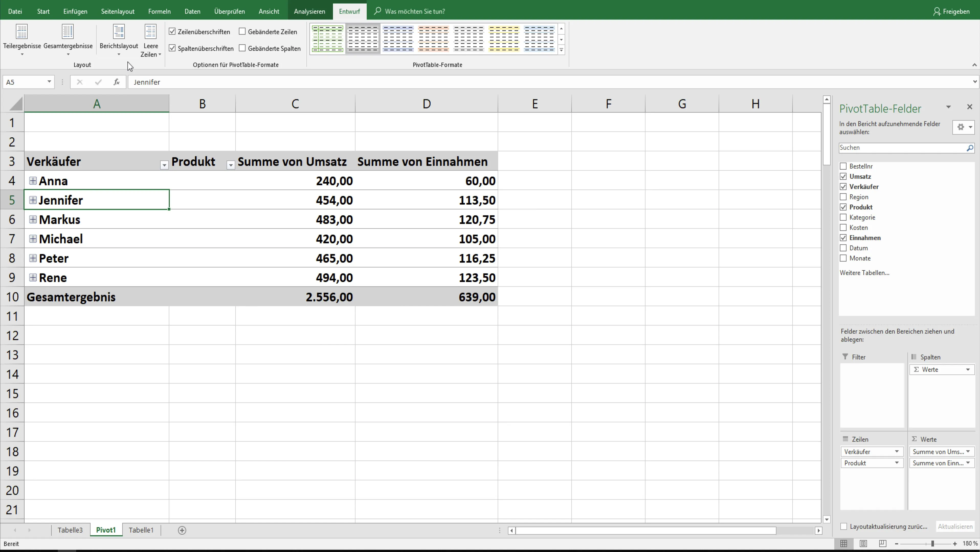Viewport: 980px width, 552px height.
Task: Check the Kosten field
Action: click(843, 227)
